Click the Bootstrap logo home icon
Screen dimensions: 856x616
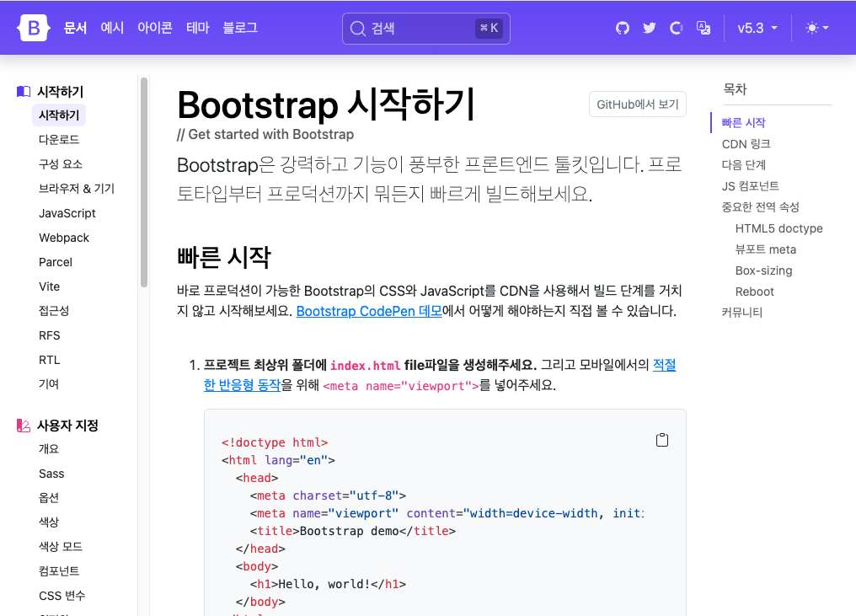34,28
